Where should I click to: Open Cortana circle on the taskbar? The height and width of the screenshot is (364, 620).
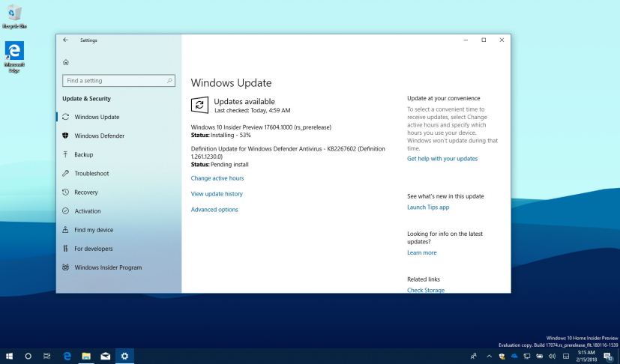coord(28,356)
